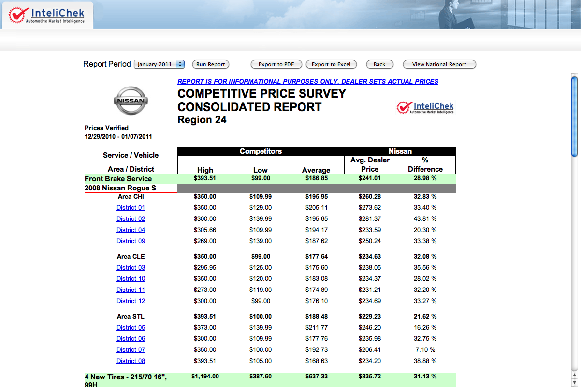Click the $281.37 dealer price value

(370, 219)
